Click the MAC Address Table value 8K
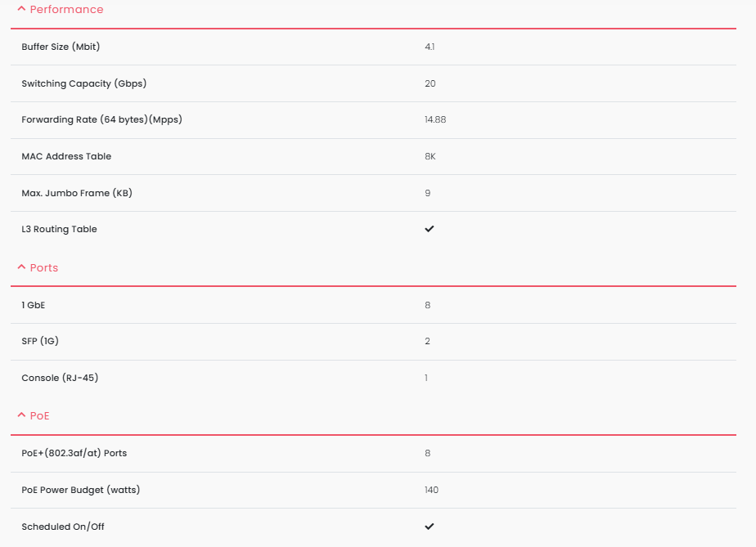Viewport: 756px width, 547px height. pyautogui.click(x=430, y=156)
